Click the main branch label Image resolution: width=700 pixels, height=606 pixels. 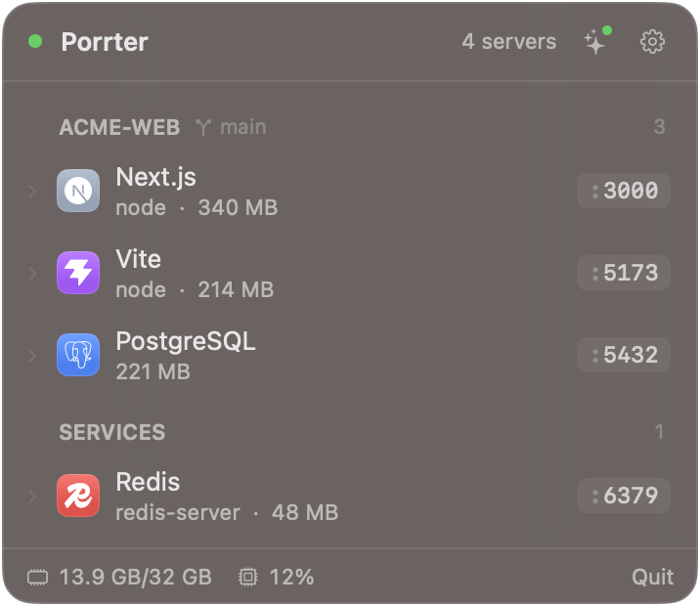(243, 127)
